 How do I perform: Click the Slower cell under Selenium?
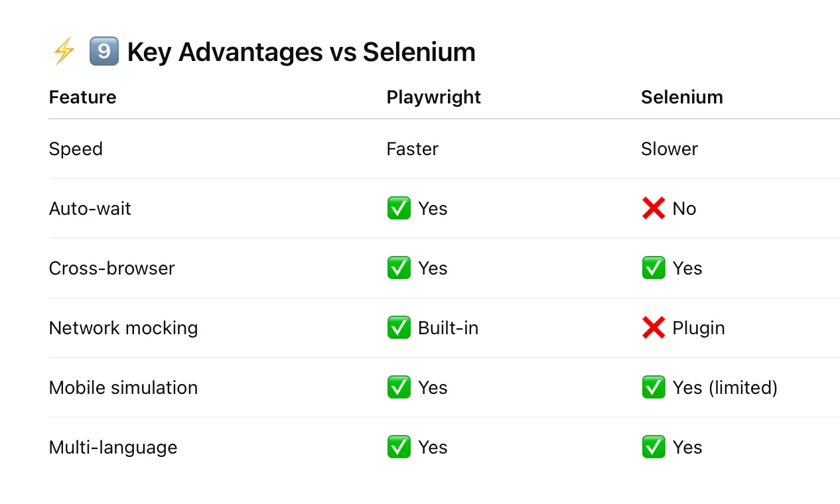(669, 149)
